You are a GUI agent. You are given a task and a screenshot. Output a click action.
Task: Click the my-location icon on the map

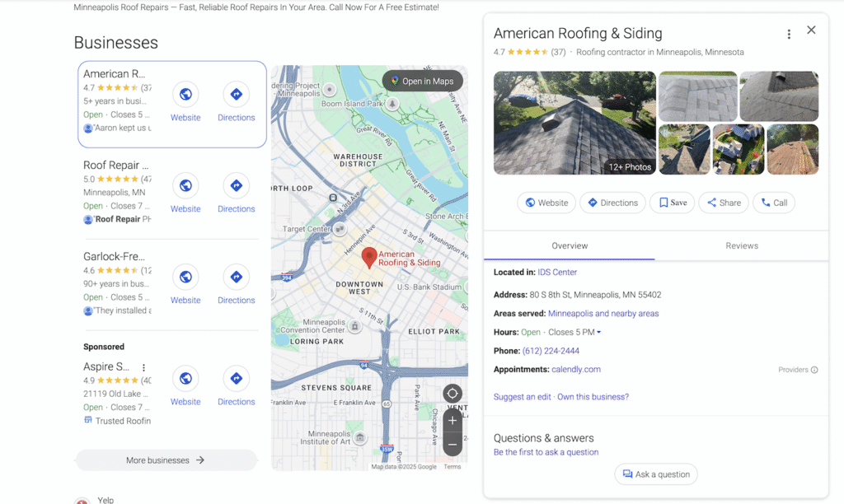point(452,393)
